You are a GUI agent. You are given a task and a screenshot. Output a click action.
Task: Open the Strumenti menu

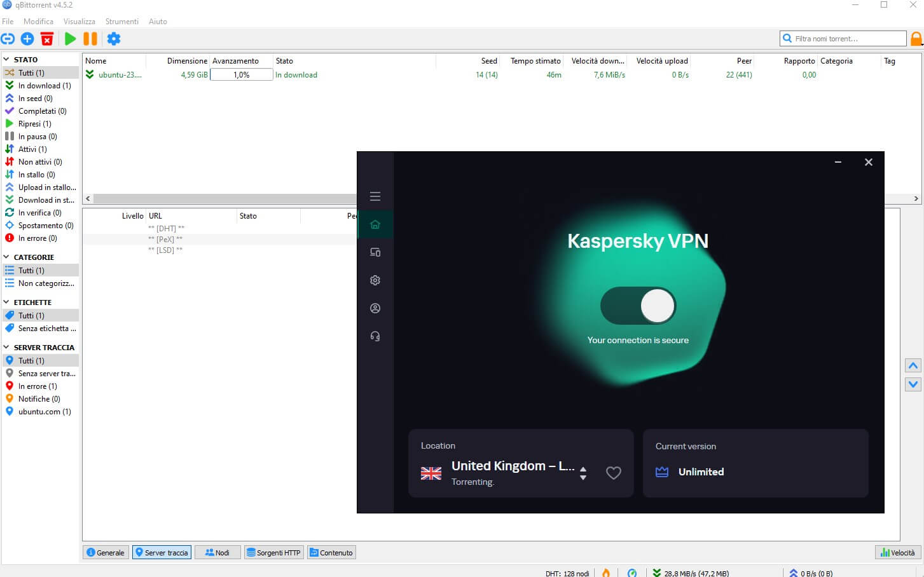(x=122, y=22)
